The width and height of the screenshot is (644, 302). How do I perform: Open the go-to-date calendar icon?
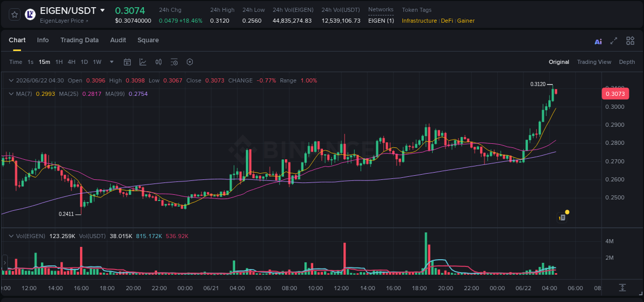point(127,62)
